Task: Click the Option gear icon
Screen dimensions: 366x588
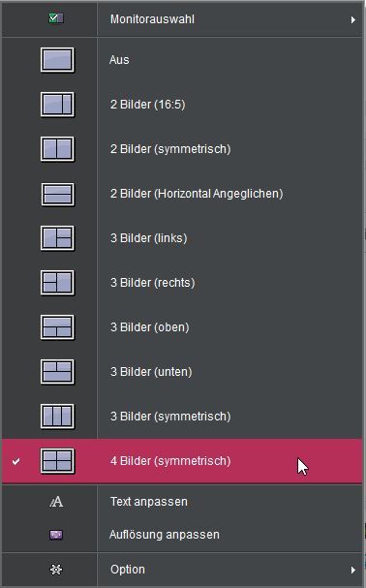Action: point(56,570)
